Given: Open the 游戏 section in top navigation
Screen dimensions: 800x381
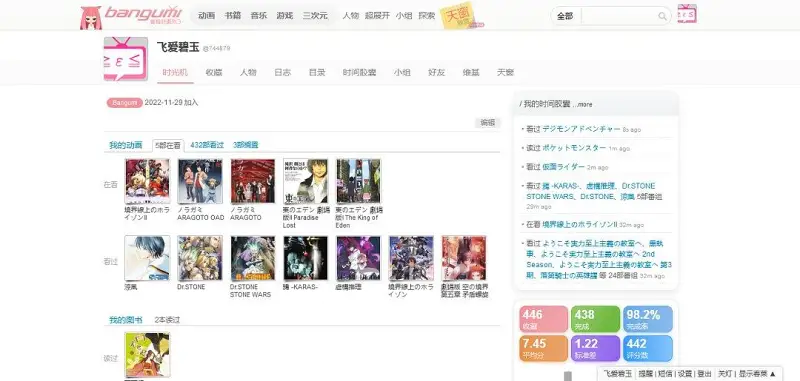Looking at the screenshot, I should pos(285,16).
